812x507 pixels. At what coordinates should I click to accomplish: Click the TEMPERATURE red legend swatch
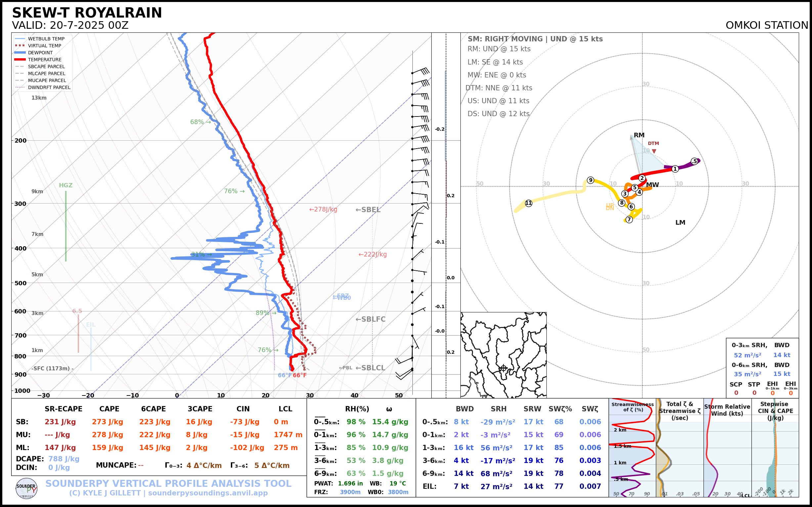(20, 60)
